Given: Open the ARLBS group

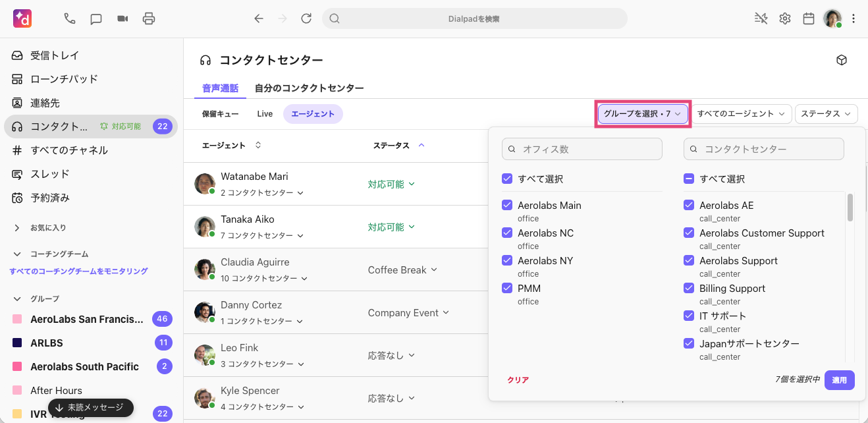Looking at the screenshot, I should [91, 343].
